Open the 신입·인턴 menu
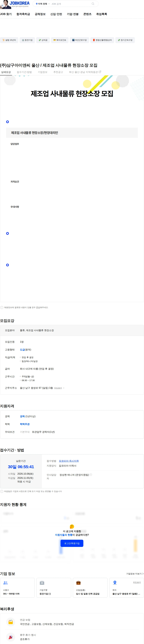The image size is (144, 644). 56,14
